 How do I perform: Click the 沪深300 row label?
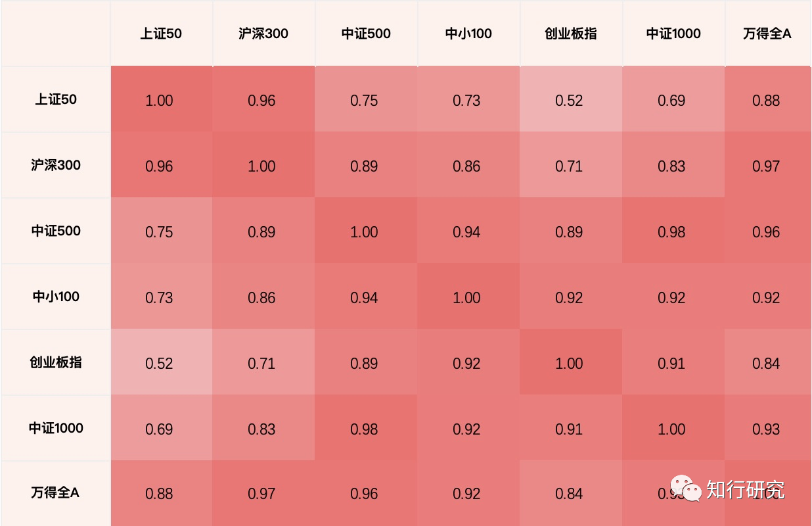coord(56,165)
